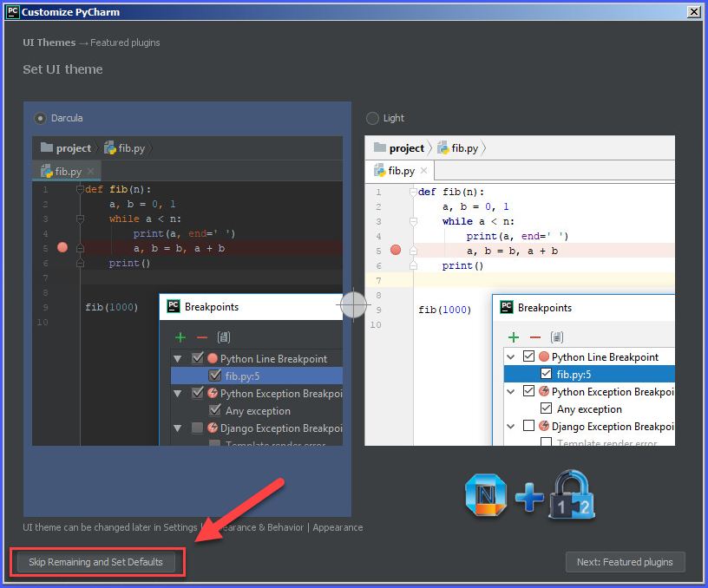Collapse the Python Exception Breakpoint node in Light

[511, 392]
